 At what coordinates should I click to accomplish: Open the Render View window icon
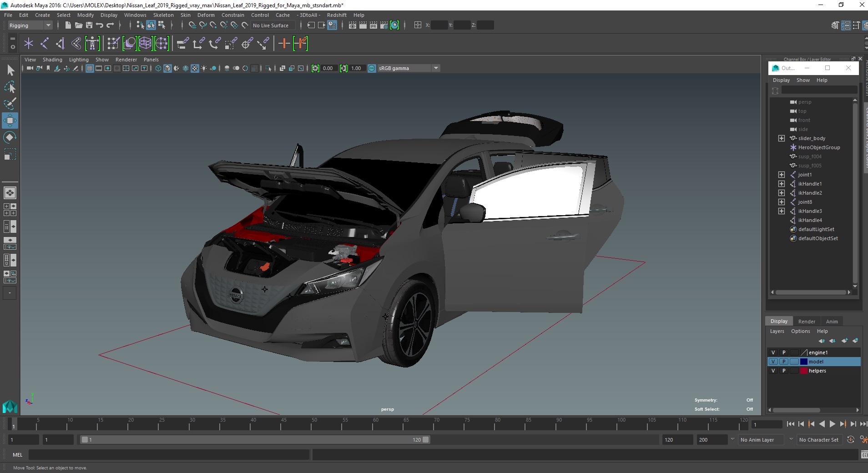[353, 25]
